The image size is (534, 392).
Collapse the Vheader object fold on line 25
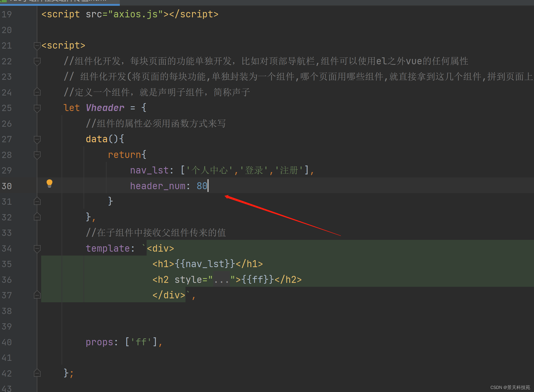(37, 108)
